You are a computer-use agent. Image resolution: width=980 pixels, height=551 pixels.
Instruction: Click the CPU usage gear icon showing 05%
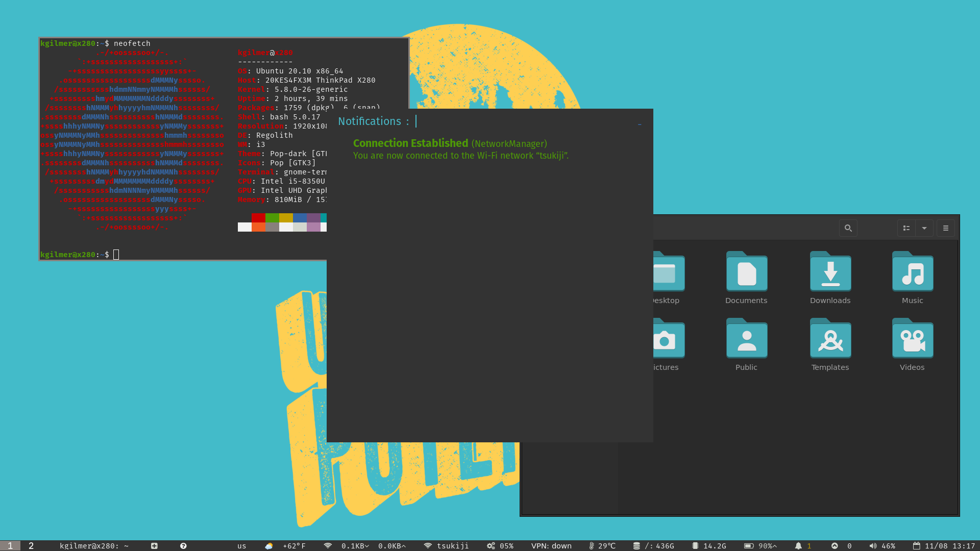tap(499, 545)
